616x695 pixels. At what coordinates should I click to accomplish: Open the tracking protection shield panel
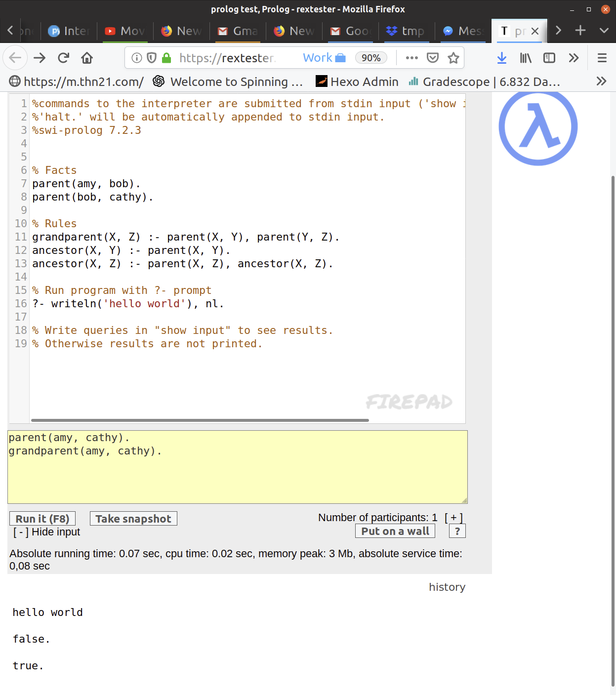(151, 57)
